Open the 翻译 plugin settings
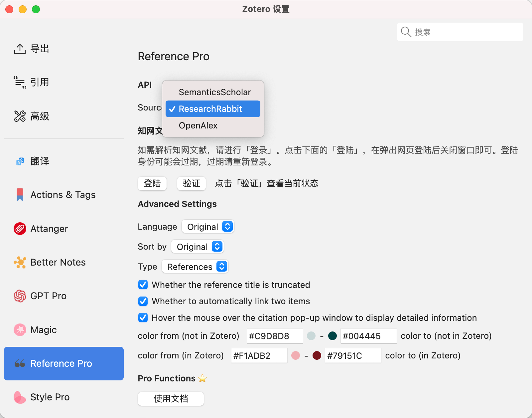This screenshot has height=418, width=532. [x=64, y=161]
